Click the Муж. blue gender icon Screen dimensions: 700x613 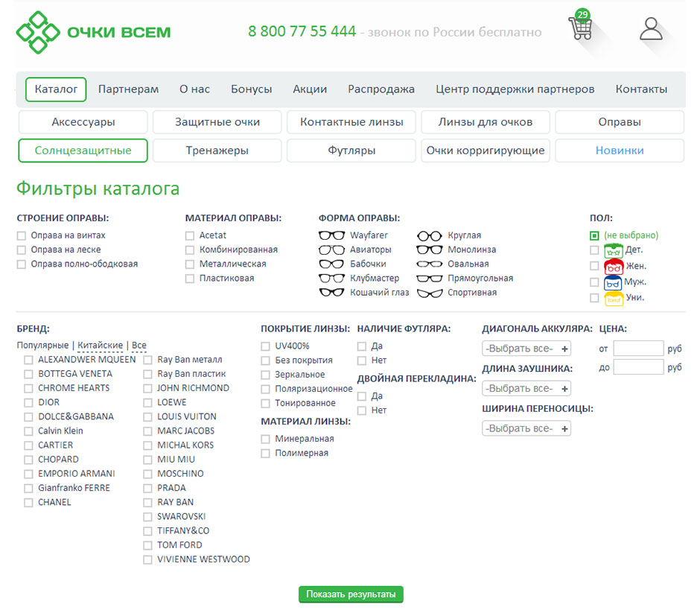pos(612,282)
